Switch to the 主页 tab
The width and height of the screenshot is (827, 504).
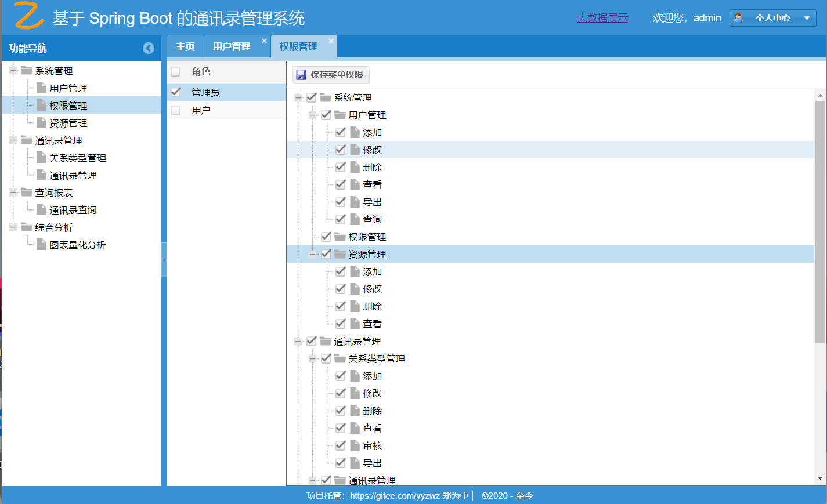click(x=185, y=46)
